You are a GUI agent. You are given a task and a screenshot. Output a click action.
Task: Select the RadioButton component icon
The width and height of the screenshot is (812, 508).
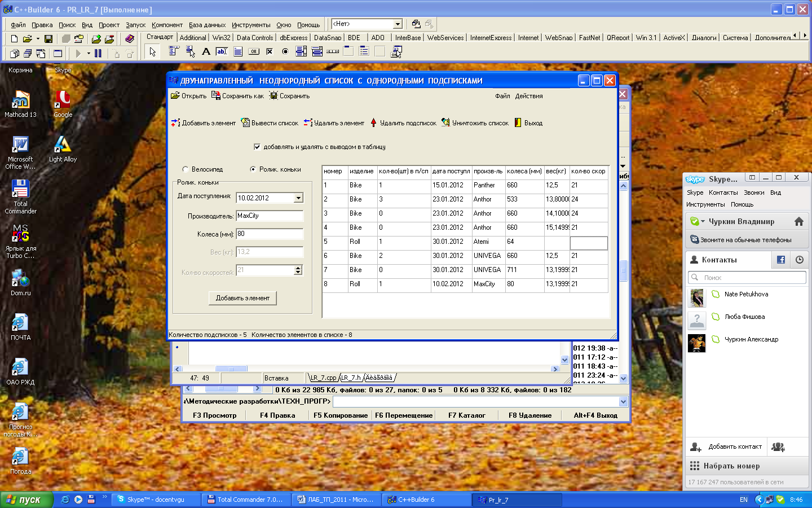pyautogui.click(x=285, y=51)
